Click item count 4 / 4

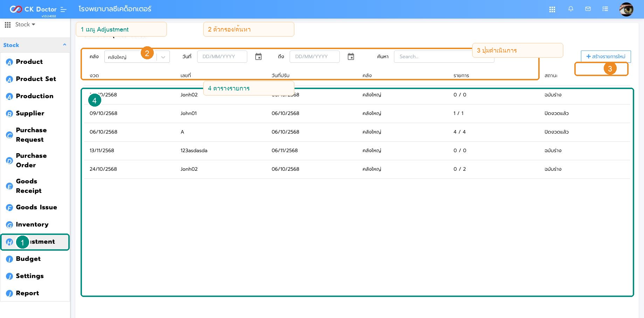tap(459, 132)
